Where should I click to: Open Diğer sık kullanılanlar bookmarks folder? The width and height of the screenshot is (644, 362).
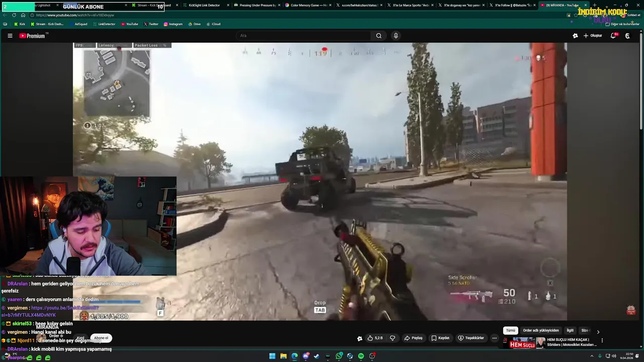pos(622,24)
